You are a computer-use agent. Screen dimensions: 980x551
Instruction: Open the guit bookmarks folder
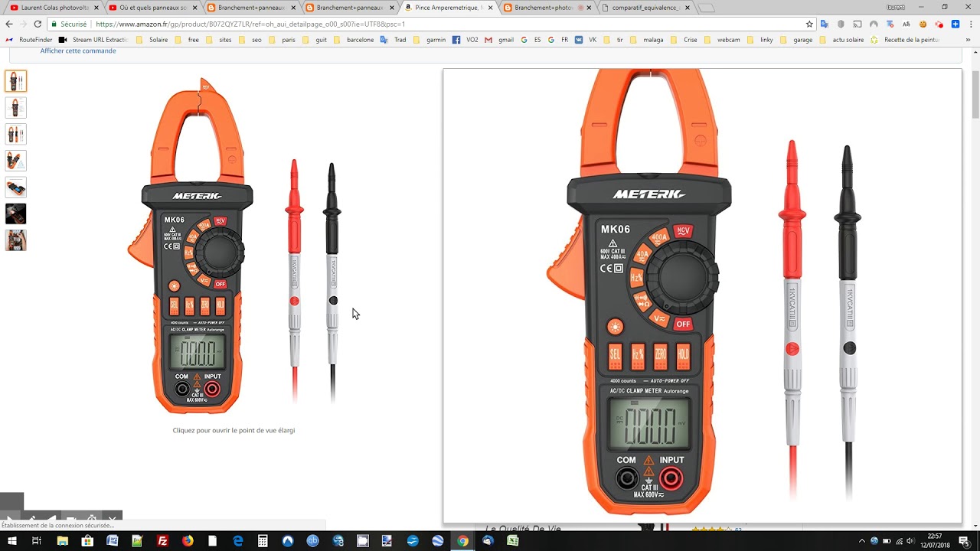tap(315, 40)
